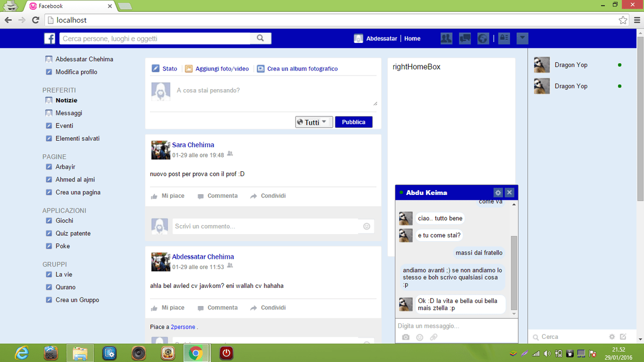Open chat options gear for Abdu Keima
The image size is (644, 362).
(x=497, y=192)
